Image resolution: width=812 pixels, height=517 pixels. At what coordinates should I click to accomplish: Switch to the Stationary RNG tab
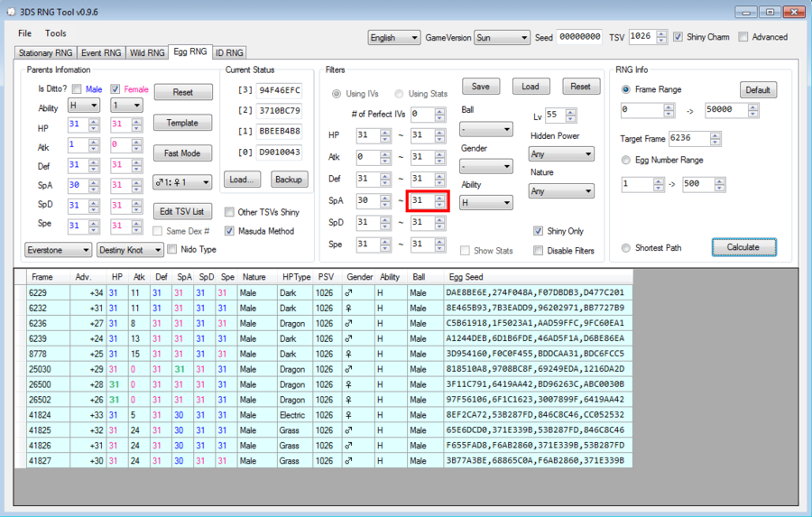coord(46,53)
